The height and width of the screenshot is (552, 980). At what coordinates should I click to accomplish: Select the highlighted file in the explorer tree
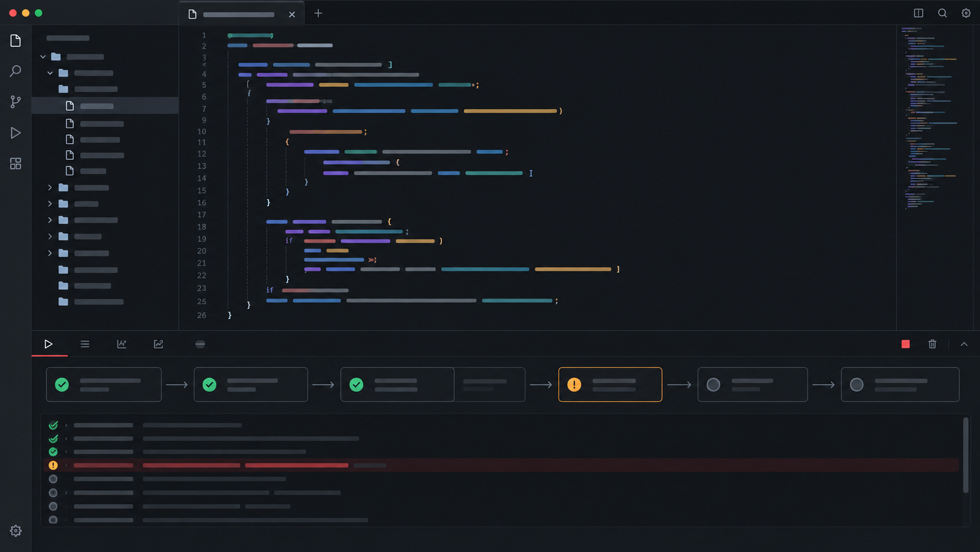(105, 106)
